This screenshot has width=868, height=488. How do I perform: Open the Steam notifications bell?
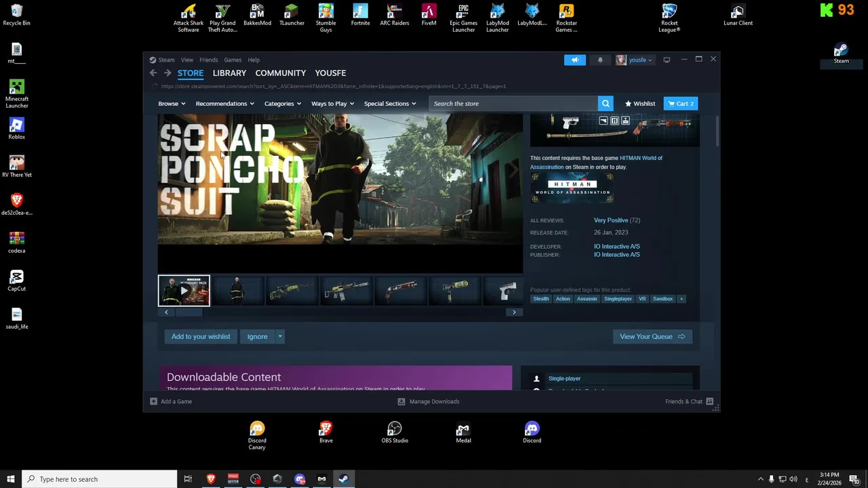tap(600, 60)
